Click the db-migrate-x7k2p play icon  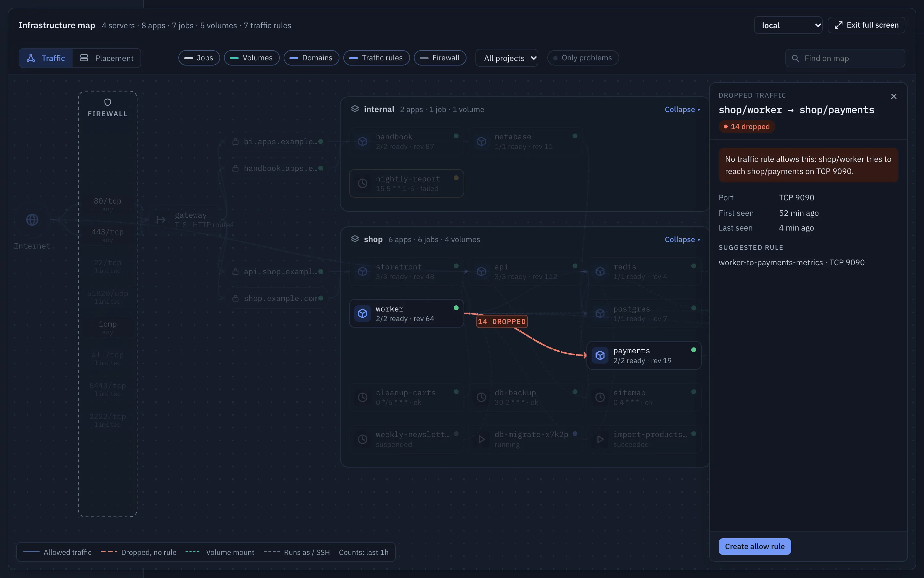click(481, 439)
